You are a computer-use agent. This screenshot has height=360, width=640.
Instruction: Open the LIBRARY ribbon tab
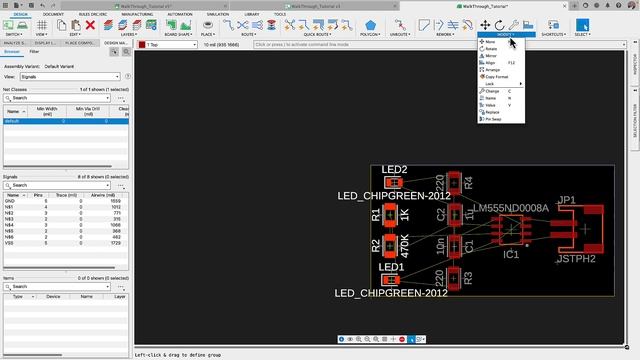[252, 14]
